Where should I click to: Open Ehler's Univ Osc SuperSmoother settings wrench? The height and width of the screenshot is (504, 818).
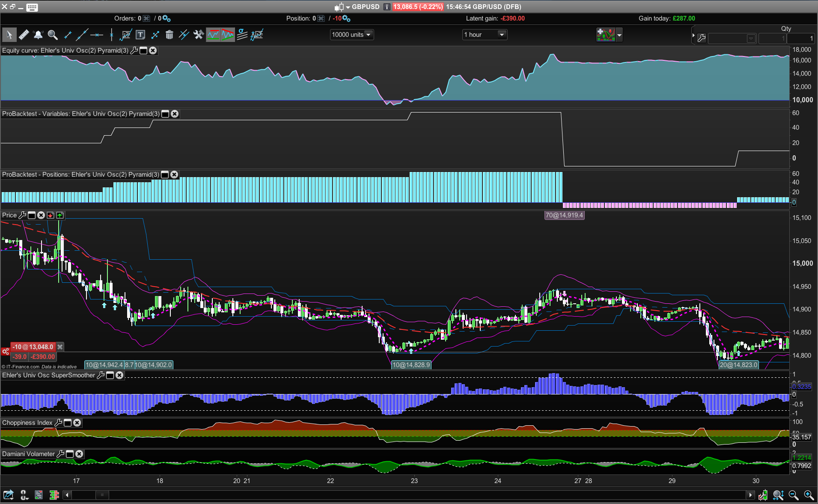(x=101, y=375)
